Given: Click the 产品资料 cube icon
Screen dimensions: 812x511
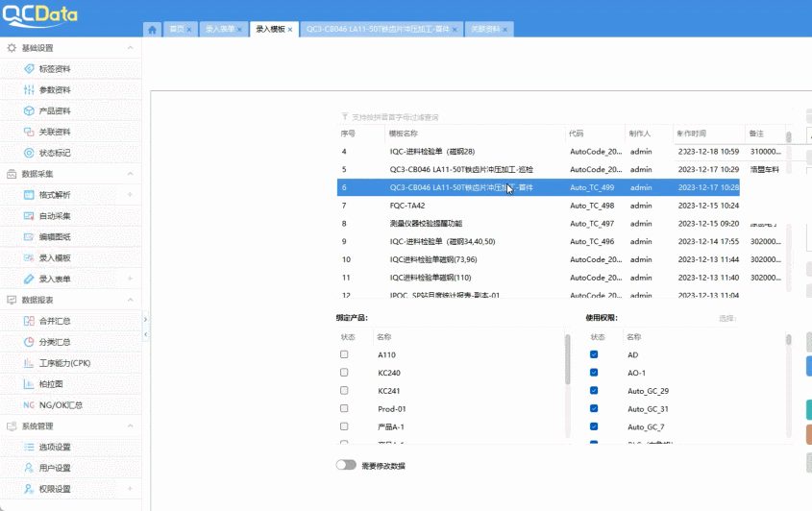Looking at the screenshot, I should (x=29, y=111).
